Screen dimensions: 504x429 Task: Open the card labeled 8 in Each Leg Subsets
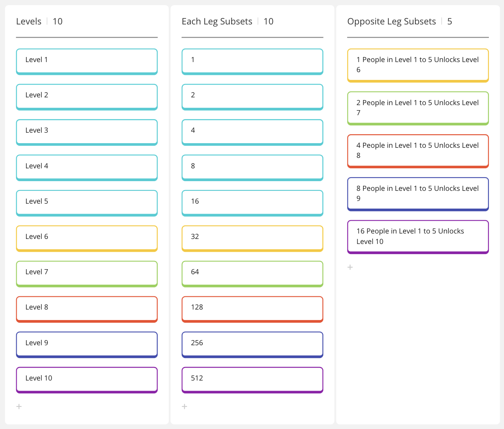pyautogui.click(x=252, y=168)
